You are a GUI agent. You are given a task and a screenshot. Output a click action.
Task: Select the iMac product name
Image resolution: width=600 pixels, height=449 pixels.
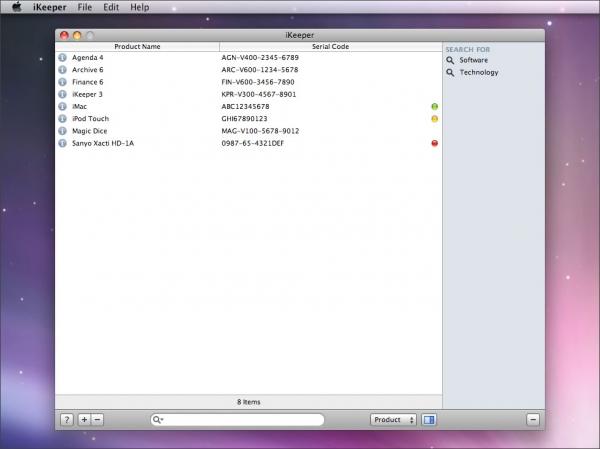tap(80, 106)
